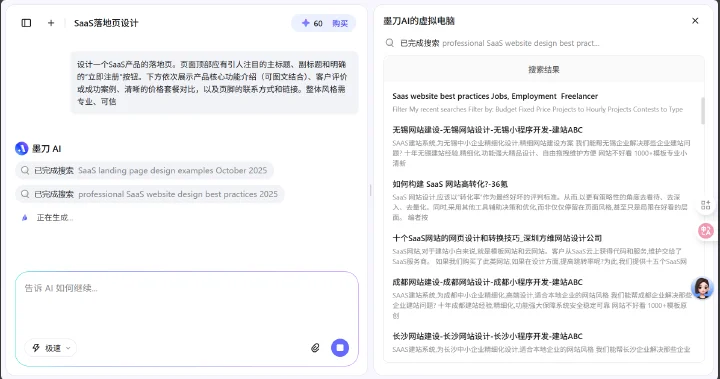Start a new chat with plus icon
The height and width of the screenshot is (379, 720).
[x=51, y=23]
